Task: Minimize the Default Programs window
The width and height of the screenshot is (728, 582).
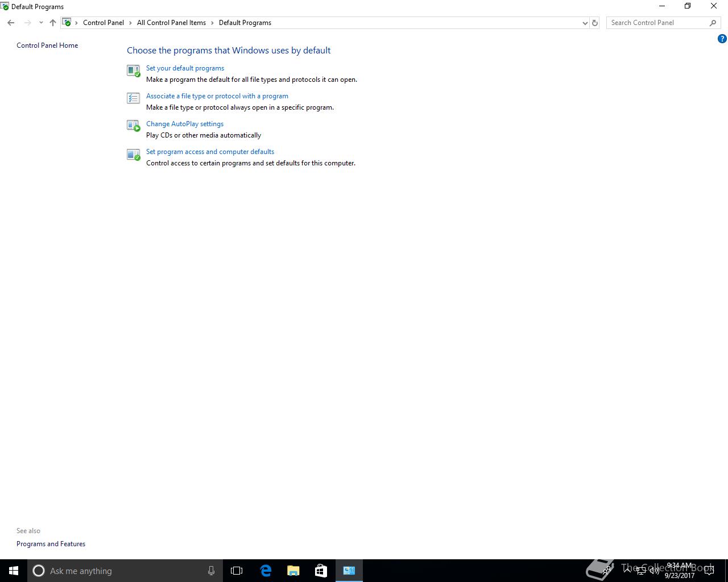Action: 661,6
